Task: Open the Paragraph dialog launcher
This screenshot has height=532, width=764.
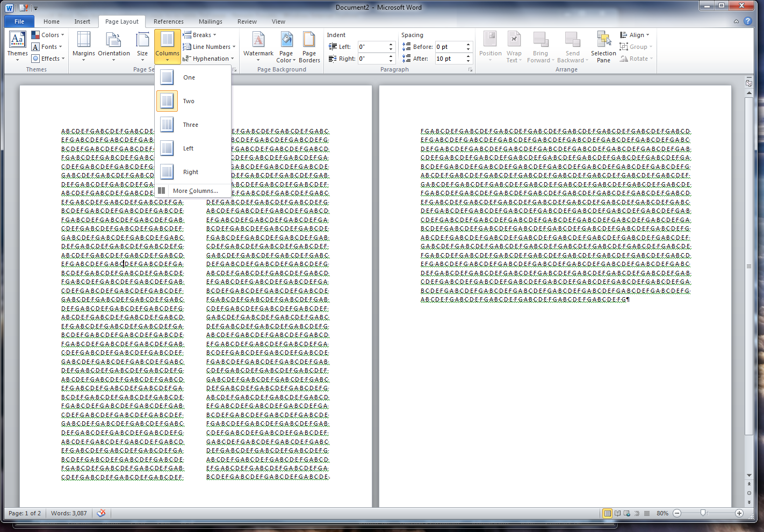Action: pyautogui.click(x=470, y=70)
